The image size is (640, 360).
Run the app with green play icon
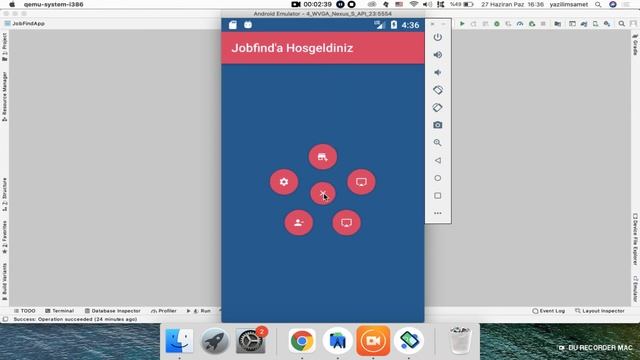point(462,24)
